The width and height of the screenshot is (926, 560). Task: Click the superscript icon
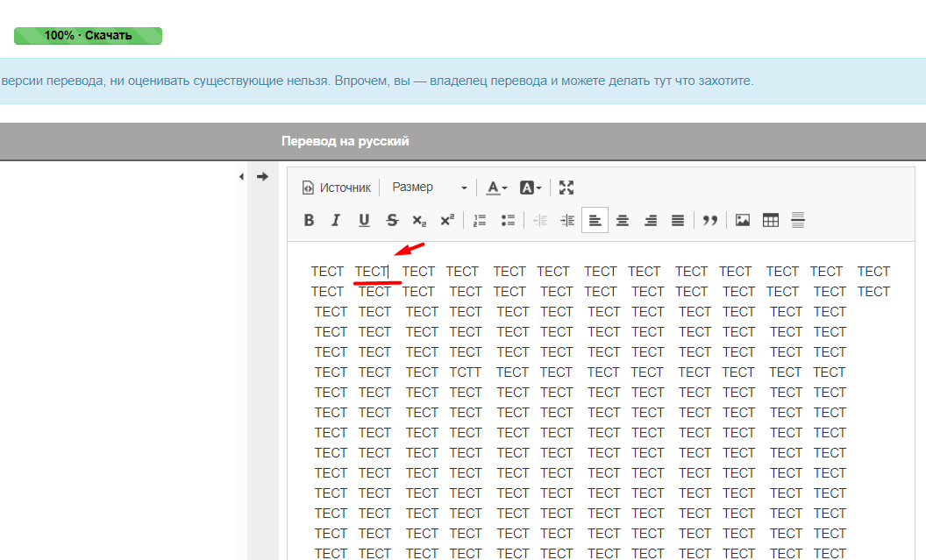pos(447,221)
